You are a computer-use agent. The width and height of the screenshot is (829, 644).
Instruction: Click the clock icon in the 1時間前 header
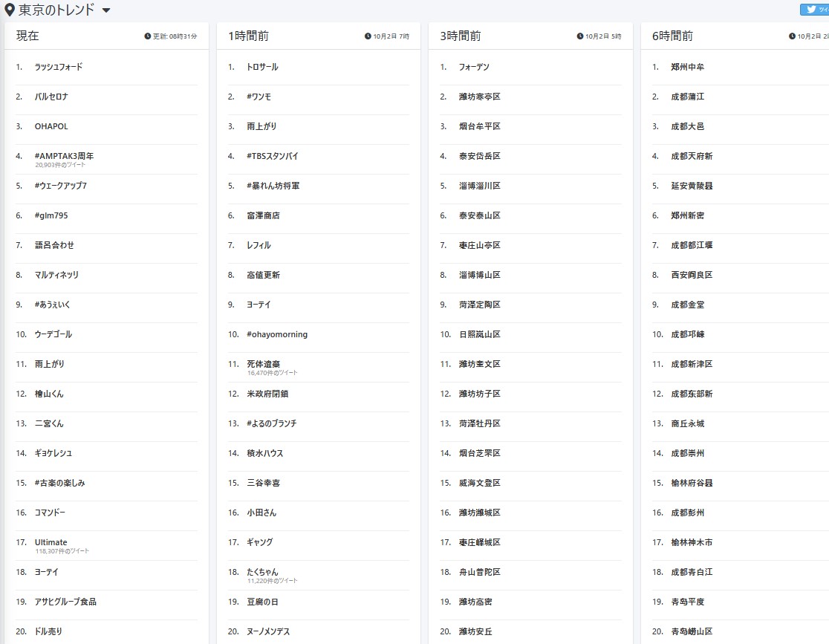(x=368, y=36)
